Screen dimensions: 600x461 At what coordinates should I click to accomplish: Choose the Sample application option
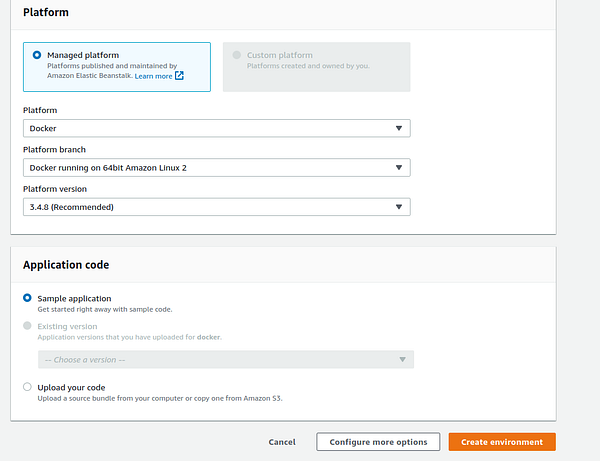point(27,298)
